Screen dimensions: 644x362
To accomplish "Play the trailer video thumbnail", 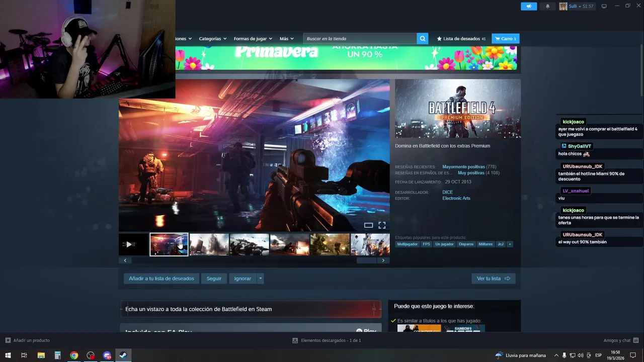I will point(134,244).
